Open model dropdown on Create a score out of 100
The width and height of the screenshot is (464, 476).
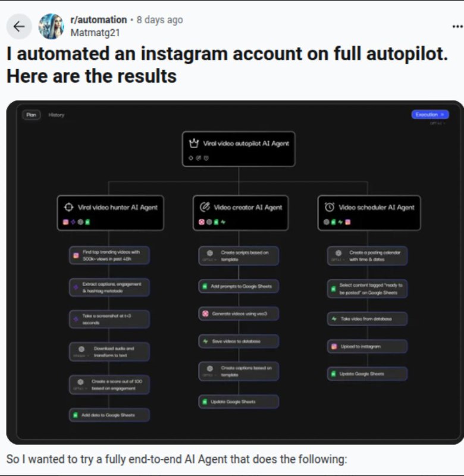[x=80, y=389]
